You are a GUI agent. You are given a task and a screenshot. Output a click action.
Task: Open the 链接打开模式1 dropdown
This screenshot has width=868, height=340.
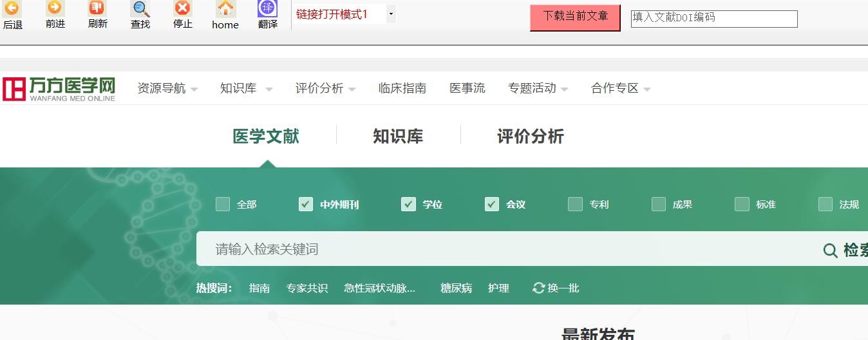click(x=390, y=14)
